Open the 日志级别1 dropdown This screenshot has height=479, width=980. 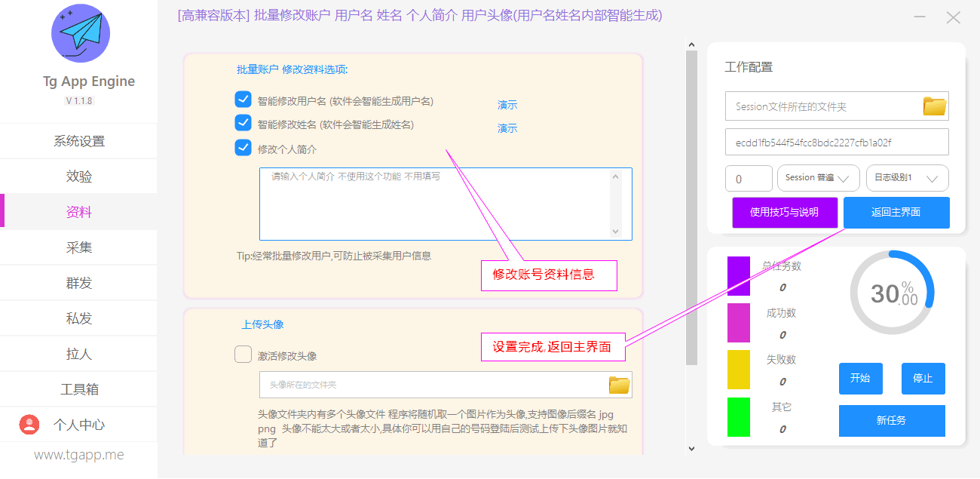pos(907,178)
